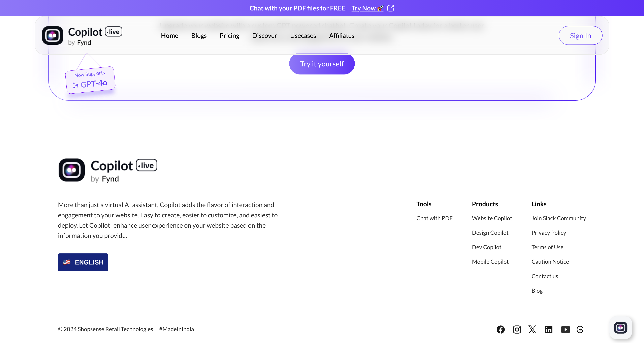Open the Blog footer link
644x343 pixels.
pos(537,291)
